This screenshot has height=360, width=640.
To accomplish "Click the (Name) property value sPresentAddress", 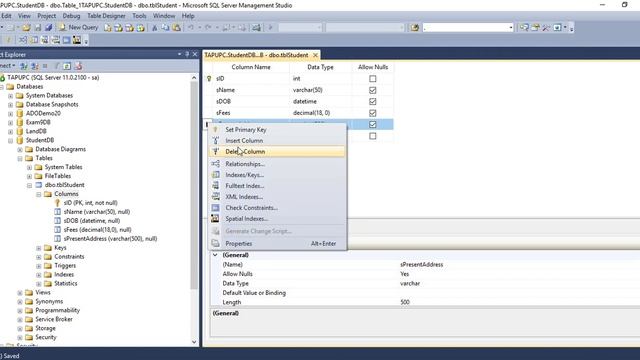I will click(422, 265).
